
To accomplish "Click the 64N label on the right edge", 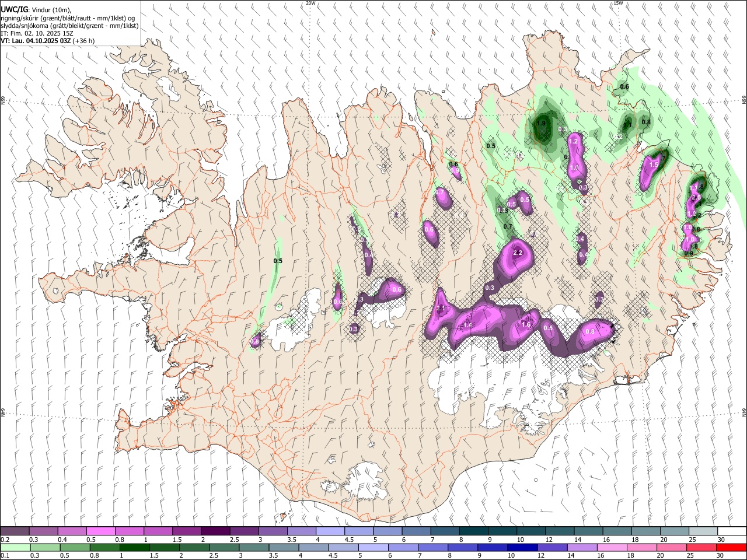I will tap(744, 412).
